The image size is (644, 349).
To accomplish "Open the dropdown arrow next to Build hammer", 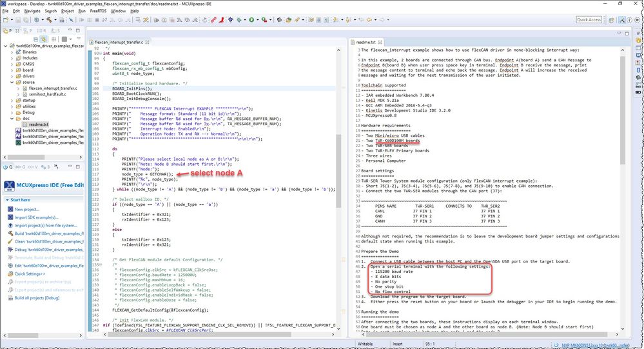I will click(55, 20).
